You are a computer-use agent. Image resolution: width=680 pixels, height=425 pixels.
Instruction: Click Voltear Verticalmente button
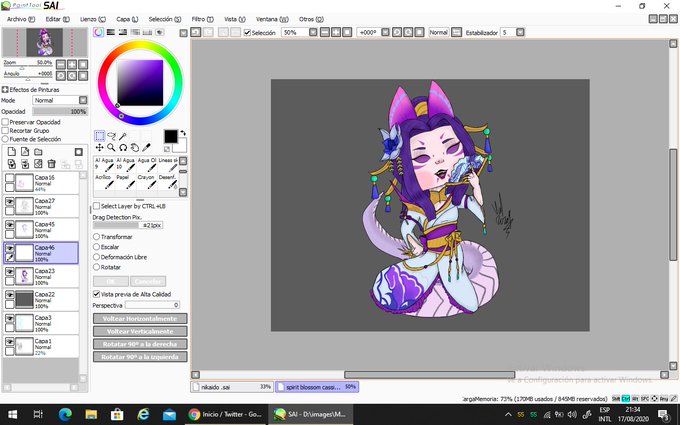[140, 331]
